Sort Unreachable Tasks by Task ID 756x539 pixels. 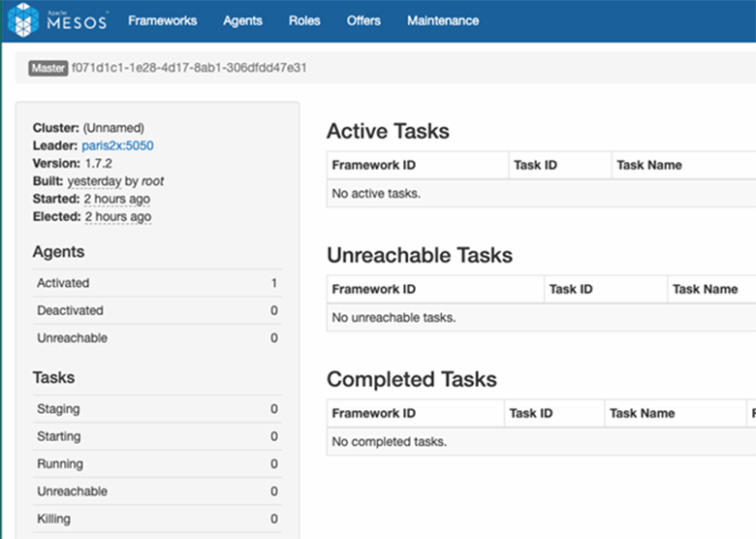coord(570,289)
